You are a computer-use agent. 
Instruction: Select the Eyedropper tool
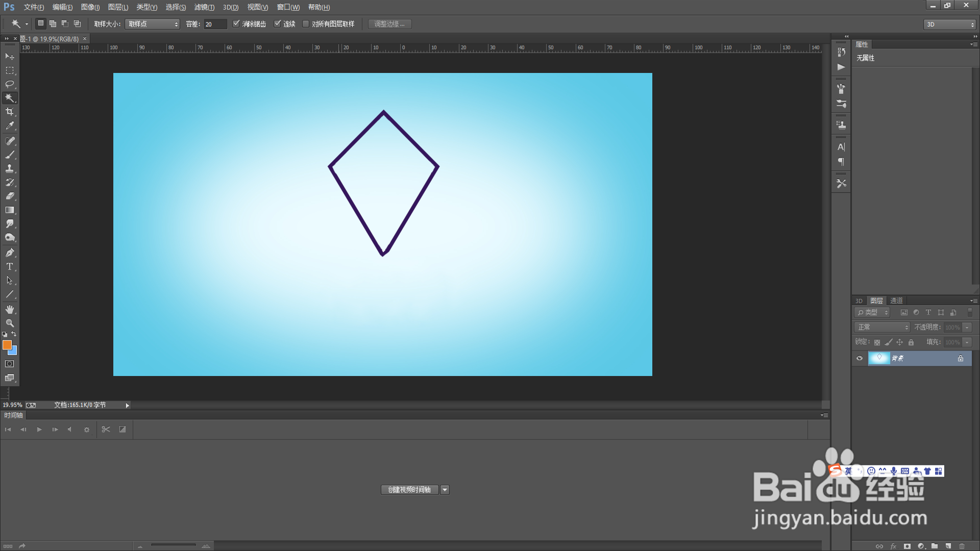coord(10,126)
